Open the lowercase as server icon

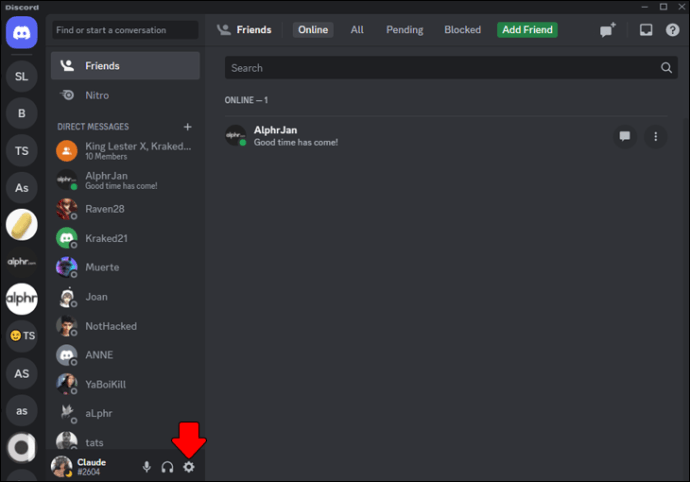[22, 411]
